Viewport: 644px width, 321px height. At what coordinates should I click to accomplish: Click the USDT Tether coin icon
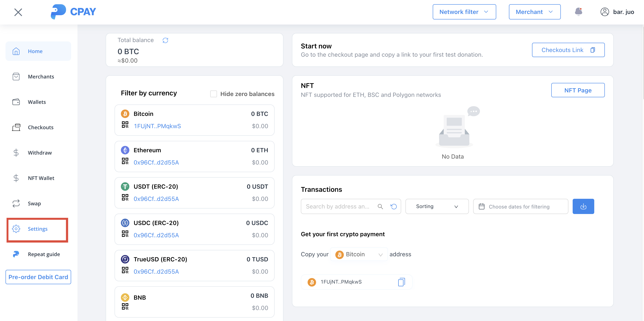pos(125,186)
